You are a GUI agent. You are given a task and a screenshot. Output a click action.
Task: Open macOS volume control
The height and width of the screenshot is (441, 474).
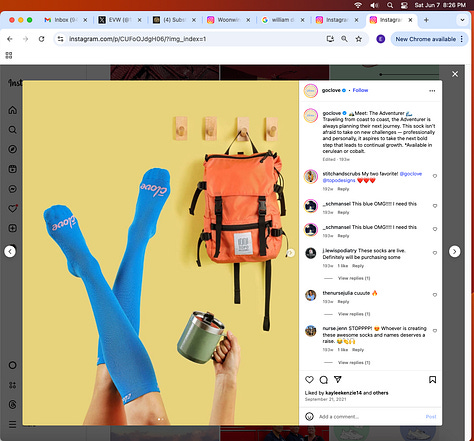[374, 5]
